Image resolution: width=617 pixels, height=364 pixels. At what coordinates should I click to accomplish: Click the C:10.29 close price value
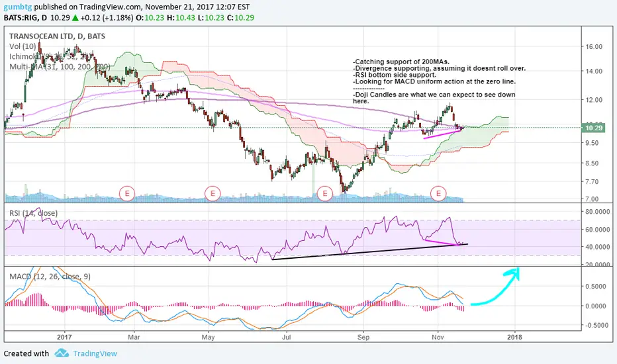240,18
